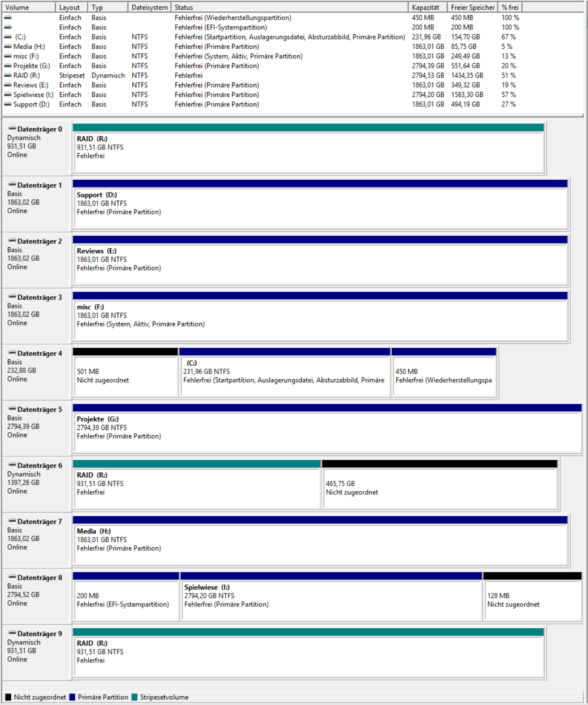The width and height of the screenshot is (588, 705).
Task: Select the misc (F:) volume's drive icon
Action: pyautogui.click(x=8, y=56)
